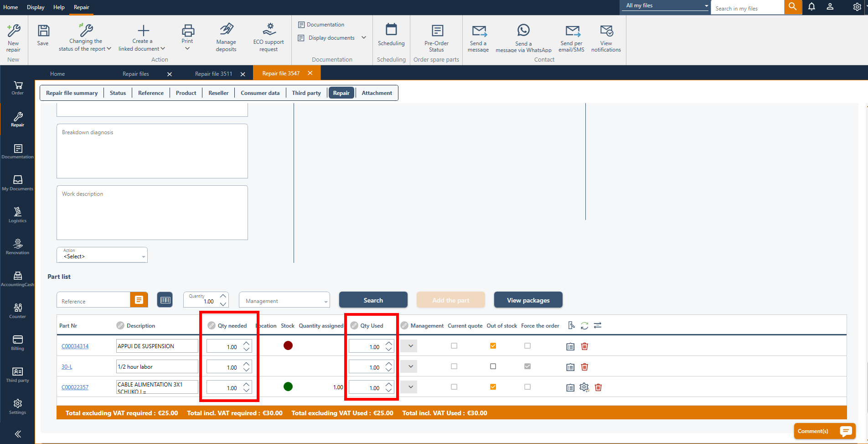The image size is (868, 444).
Task: Toggle Current quote for C00022357
Action: pos(454,387)
